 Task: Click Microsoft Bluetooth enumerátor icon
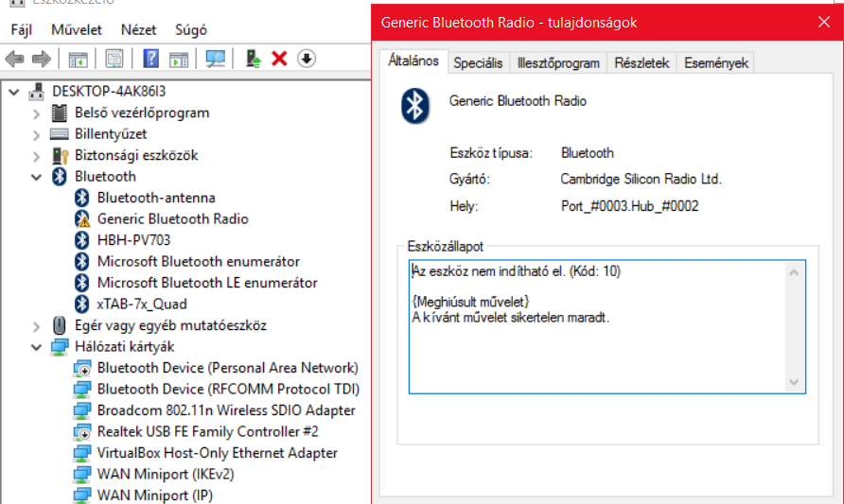point(81,261)
